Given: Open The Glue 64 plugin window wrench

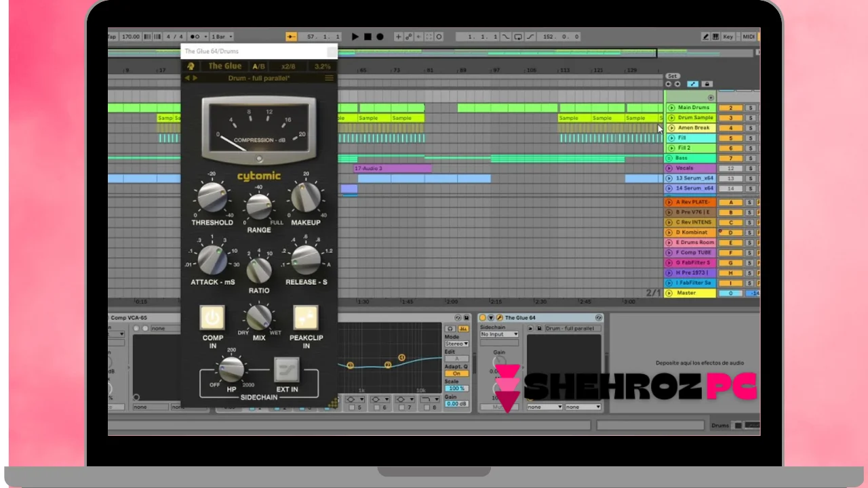Looking at the screenshot, I should click(x=499, y=318).
